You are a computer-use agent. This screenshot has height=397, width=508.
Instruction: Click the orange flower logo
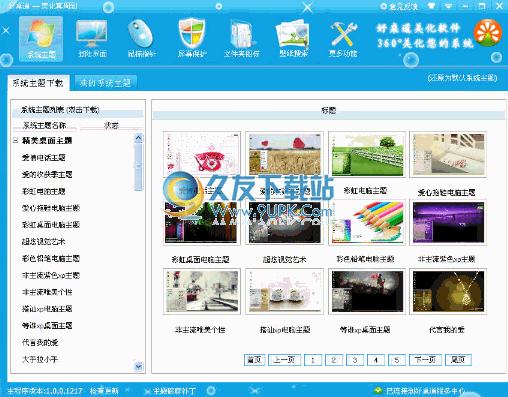point(488,33)
